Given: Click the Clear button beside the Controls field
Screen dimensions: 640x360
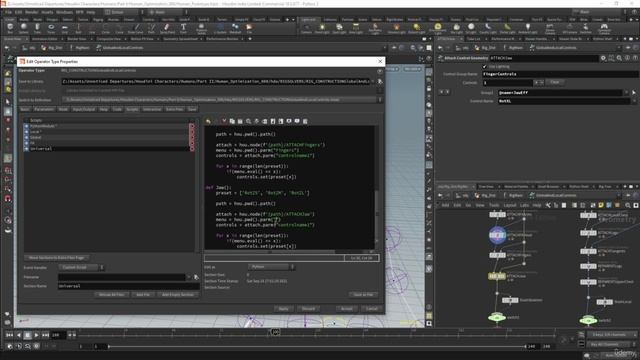Looking at the screenshot, I should click(555, 82).
